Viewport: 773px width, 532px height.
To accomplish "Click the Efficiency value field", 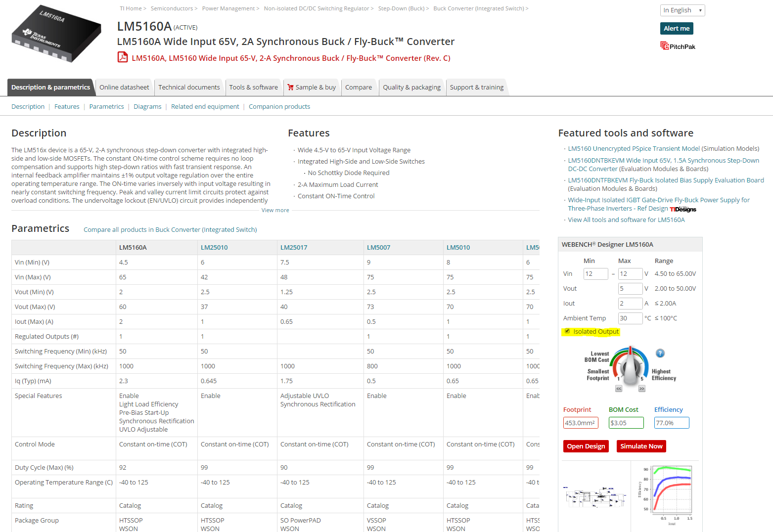I will [672, 423].
